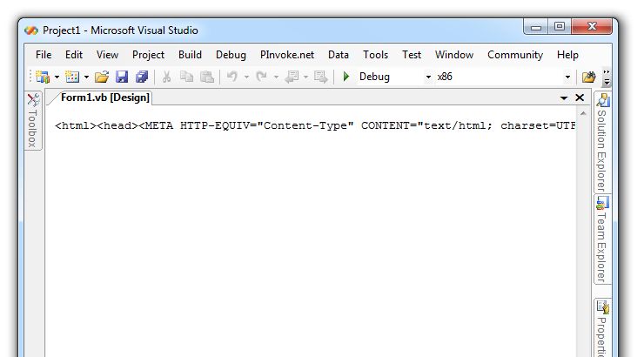Open the Project menu
This screenshot has height=357, width=644.
pyautogui.click(x=148, y=55)
